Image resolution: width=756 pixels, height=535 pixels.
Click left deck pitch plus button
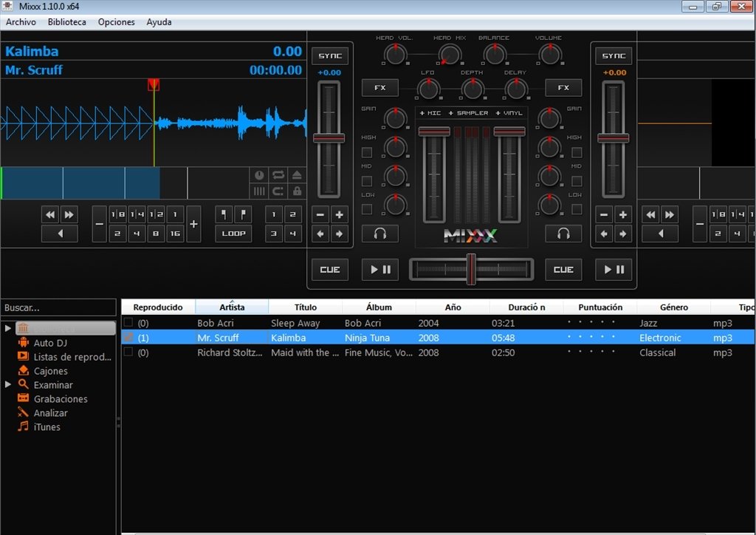[x=340, y=215]
